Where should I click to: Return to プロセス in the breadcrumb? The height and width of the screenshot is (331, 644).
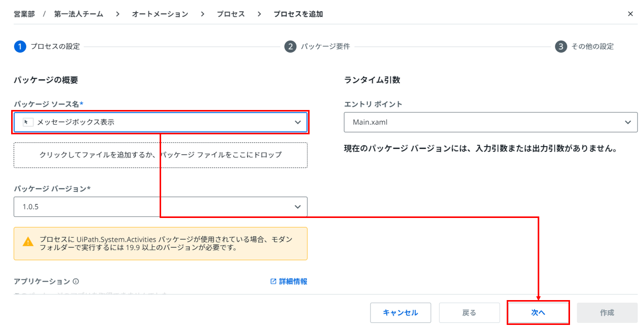pos(231,14)
